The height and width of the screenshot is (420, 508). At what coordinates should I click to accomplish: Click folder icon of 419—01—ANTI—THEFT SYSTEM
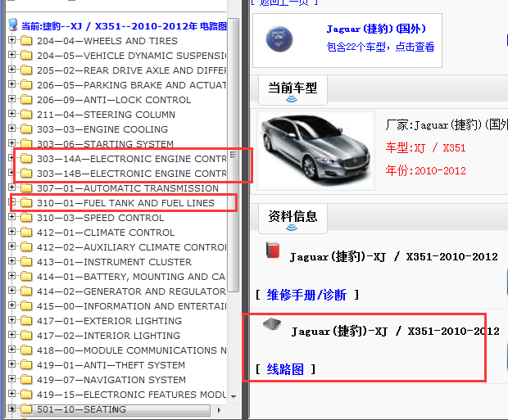pyautogui.click(x=26, y=365)
